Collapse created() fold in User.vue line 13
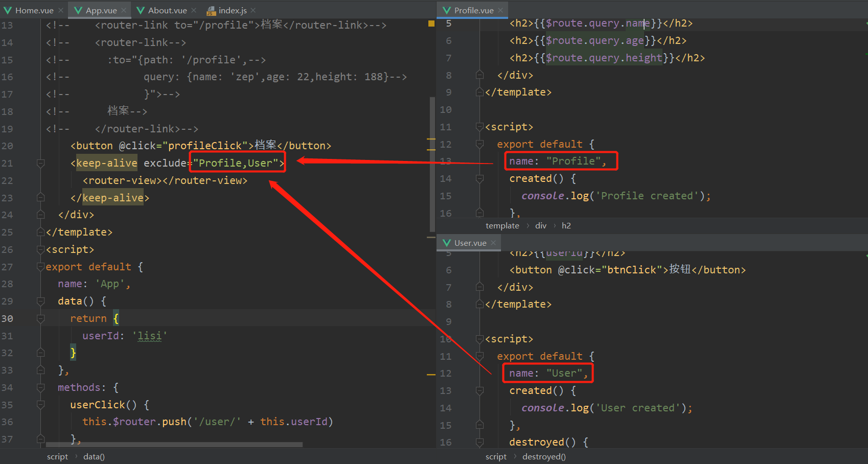This screenshot has width=868, height=464. tap(479, 391)
